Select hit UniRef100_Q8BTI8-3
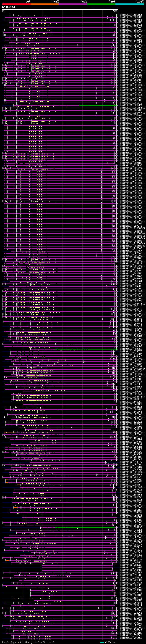Viewport: 146px width, 644px height. (132, 397)
